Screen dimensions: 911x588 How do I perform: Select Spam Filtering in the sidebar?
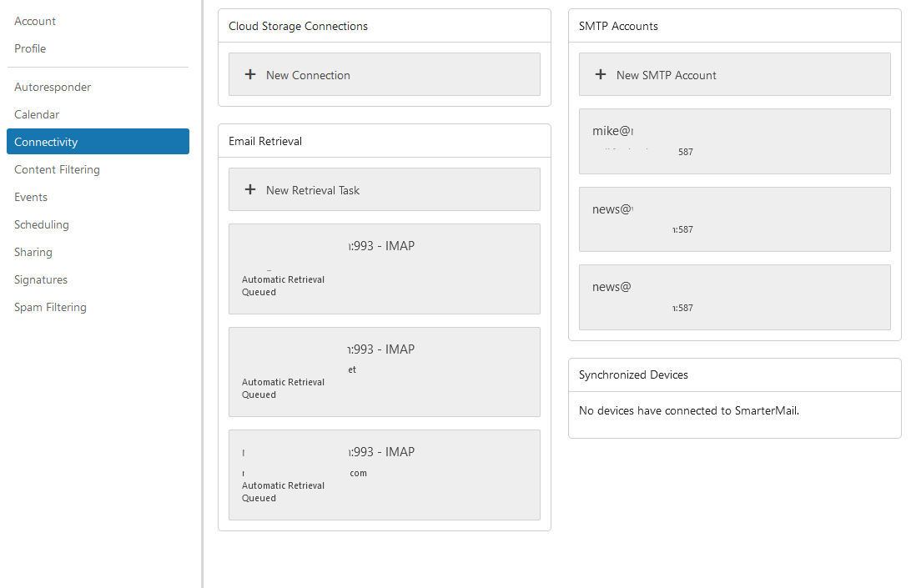(50, 307)
